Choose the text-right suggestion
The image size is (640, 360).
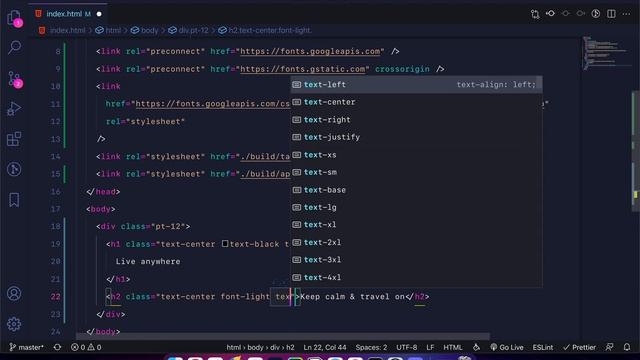click(416, 120)
